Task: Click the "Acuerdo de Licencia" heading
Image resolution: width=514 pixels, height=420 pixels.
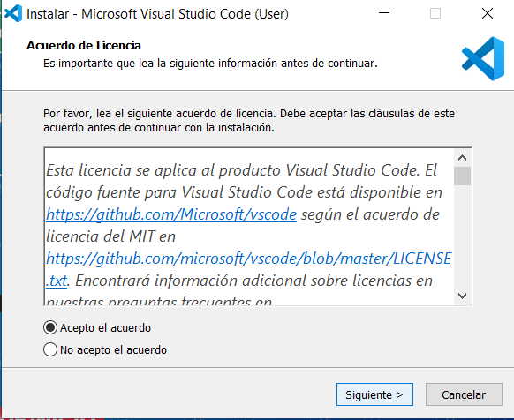Action: 84,46
